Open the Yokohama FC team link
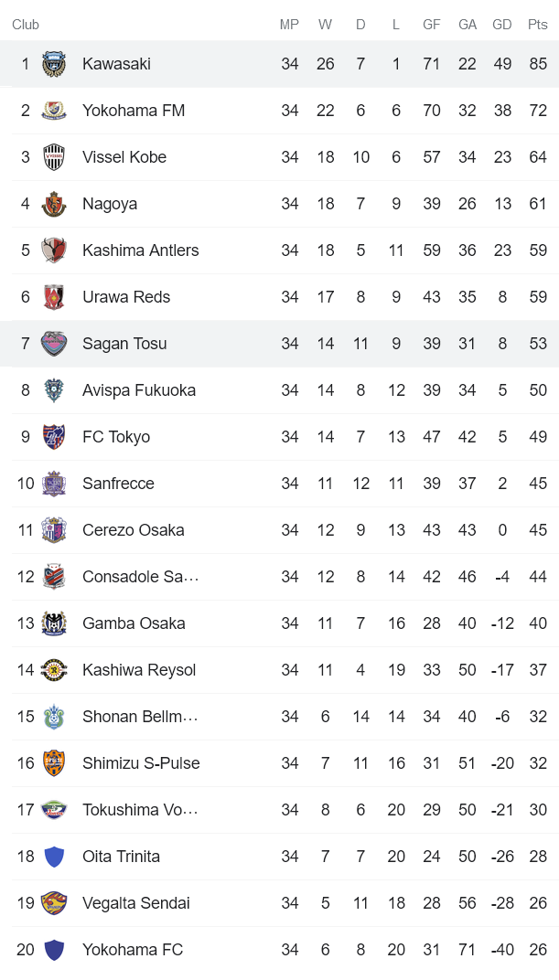 coord(133,950)
